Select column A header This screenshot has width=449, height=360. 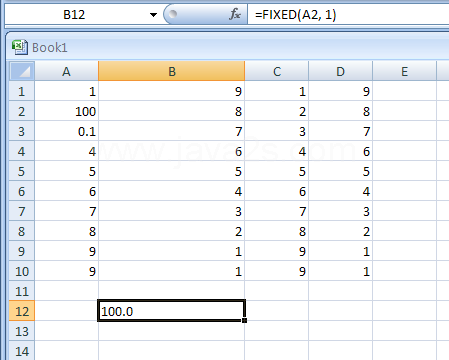tap(67, 71)
